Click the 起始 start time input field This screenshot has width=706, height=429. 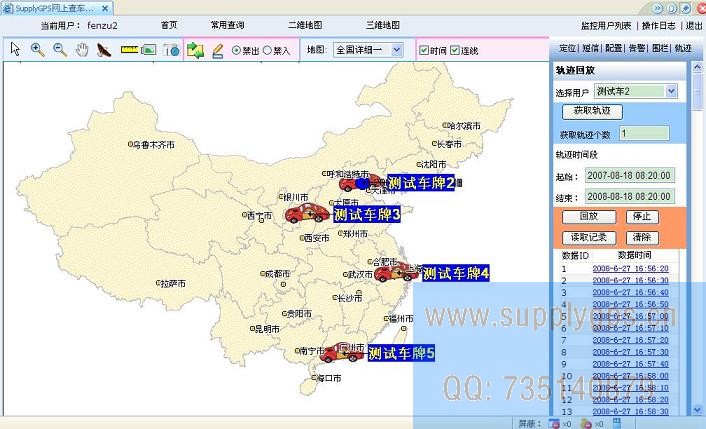[x=629, y=175]
